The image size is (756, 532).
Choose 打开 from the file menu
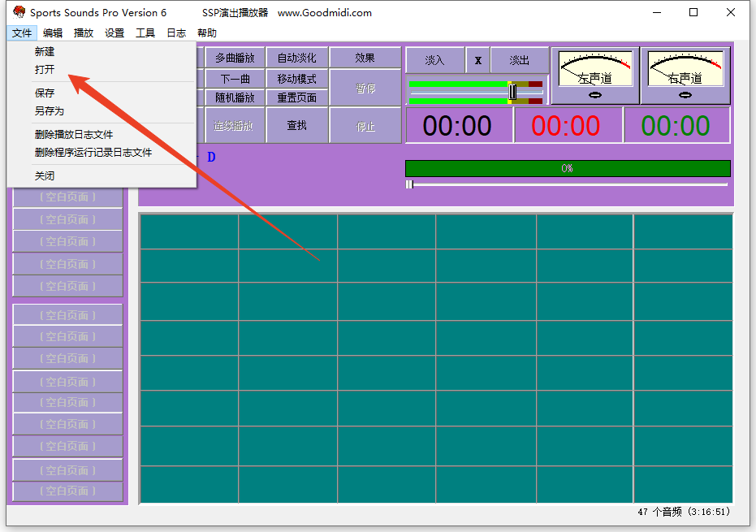point(45,70)
